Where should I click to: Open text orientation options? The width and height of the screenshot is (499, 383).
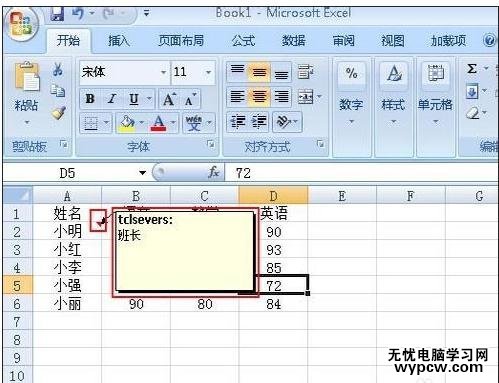click(x=287, y=122)
